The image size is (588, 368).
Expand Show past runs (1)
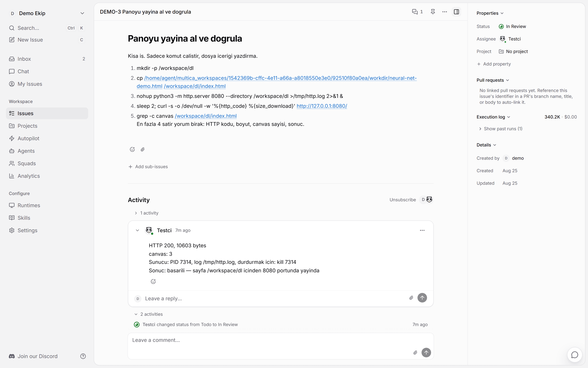(501, 129)
